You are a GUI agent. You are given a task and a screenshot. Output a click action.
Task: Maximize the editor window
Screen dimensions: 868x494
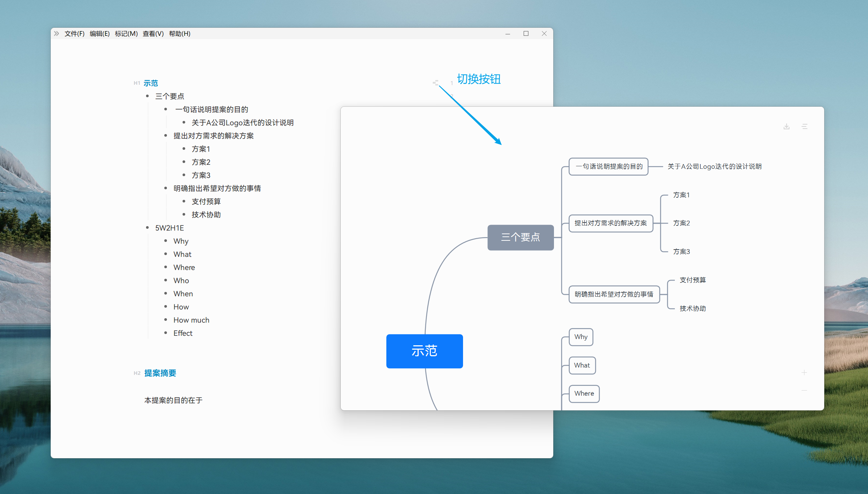(x=526, y=34)
